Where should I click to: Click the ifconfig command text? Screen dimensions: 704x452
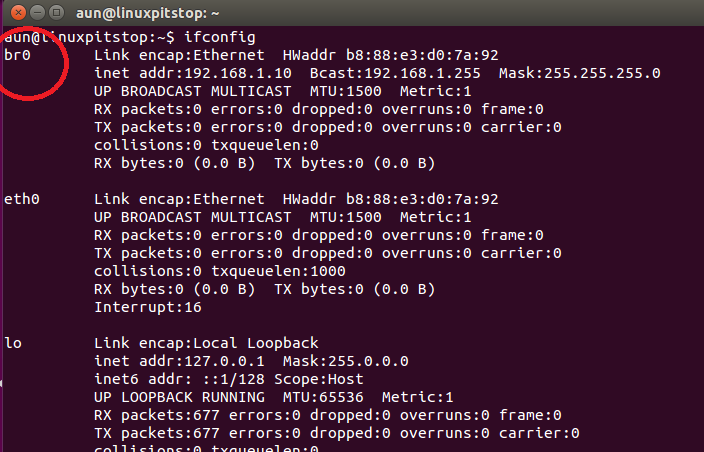pos(220,37)
